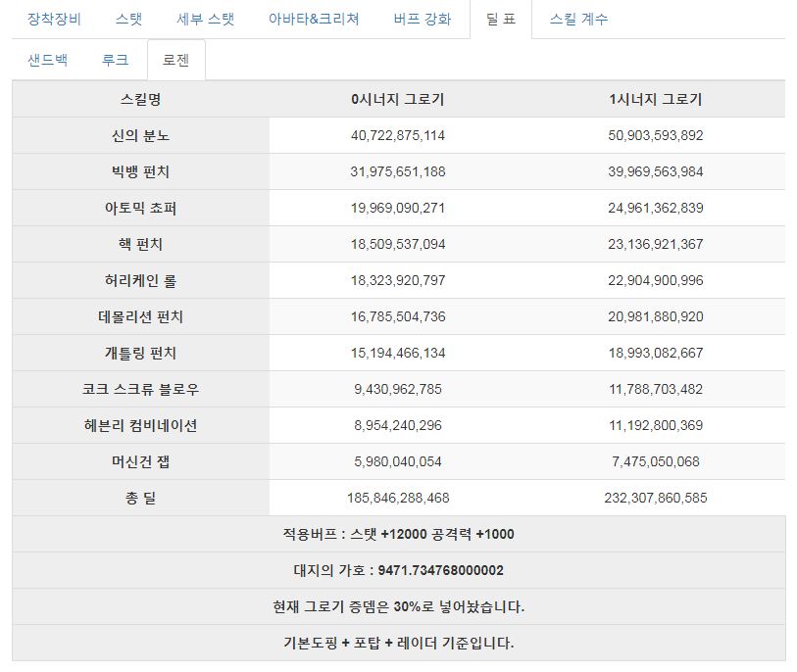Select the 로젠 sub-tab
The height and width of the screenshot is (672, 797).
(x=175, y=60)
